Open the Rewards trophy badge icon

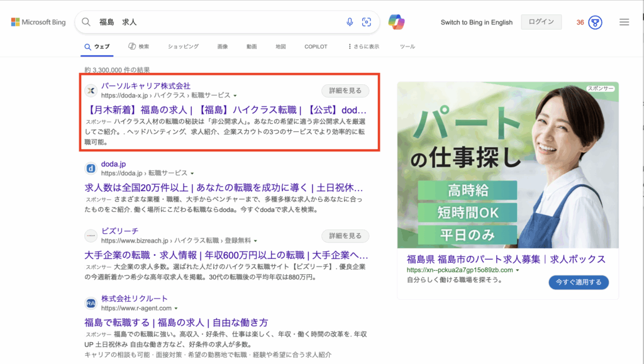tap(595, 22)
